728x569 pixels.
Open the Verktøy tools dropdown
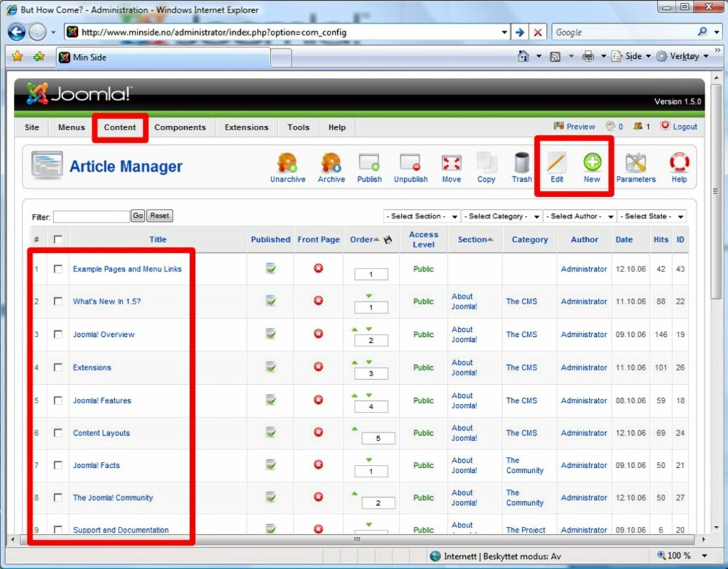(x=705, y=57)
